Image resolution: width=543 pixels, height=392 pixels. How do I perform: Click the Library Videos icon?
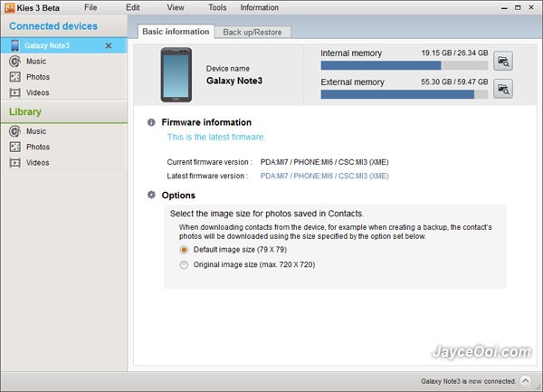[x=14, y=162]
